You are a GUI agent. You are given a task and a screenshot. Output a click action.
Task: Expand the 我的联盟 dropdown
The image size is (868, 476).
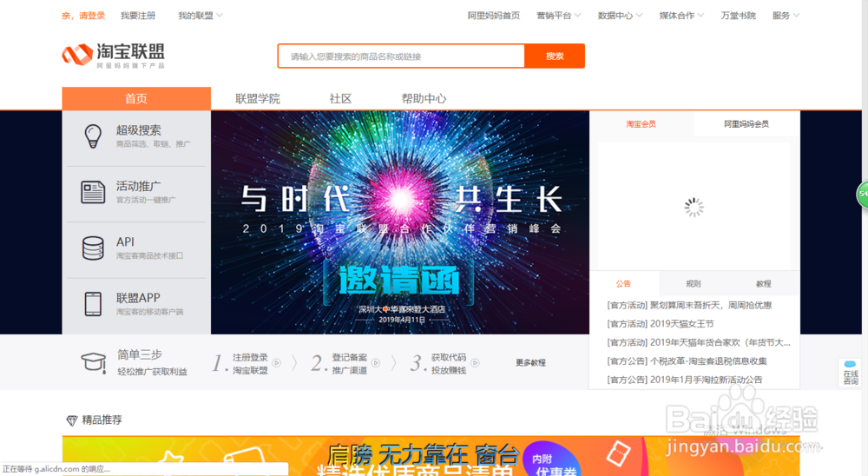tap(201, 16)
